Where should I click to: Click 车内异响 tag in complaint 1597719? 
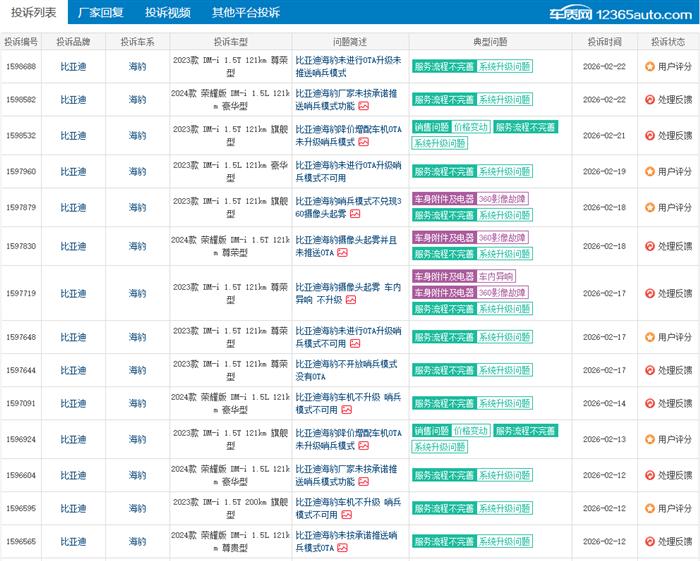496,276
